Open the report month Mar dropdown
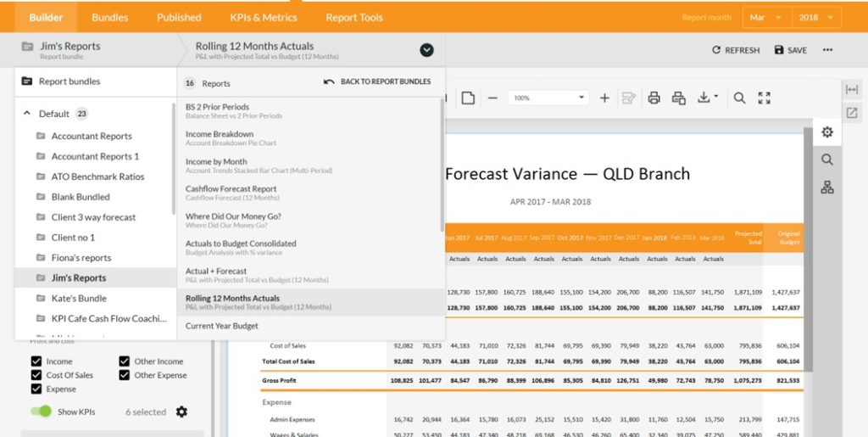 (767, 17)
